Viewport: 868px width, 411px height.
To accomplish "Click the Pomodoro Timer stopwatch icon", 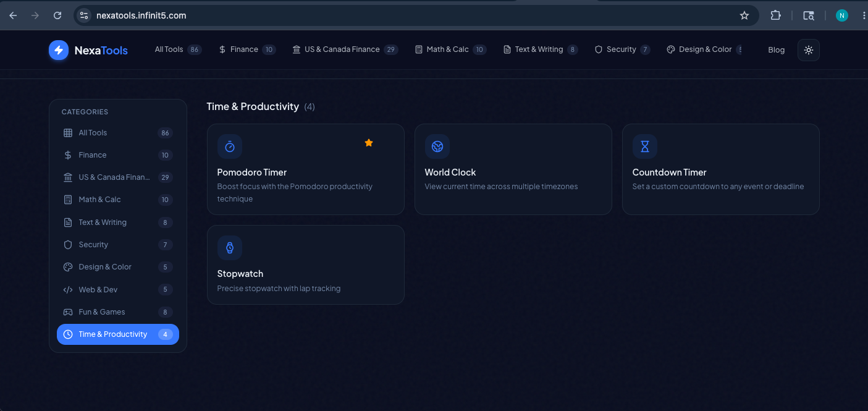I will 230,146.
